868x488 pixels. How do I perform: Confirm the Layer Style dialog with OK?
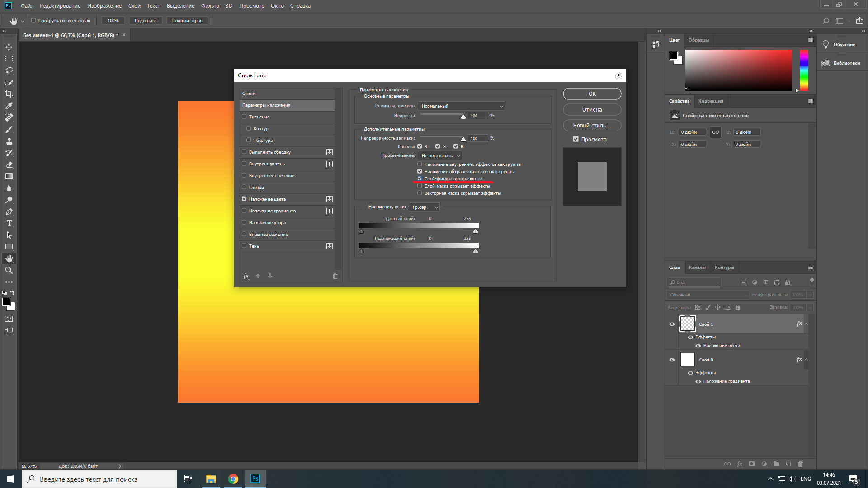pos(592,94)
